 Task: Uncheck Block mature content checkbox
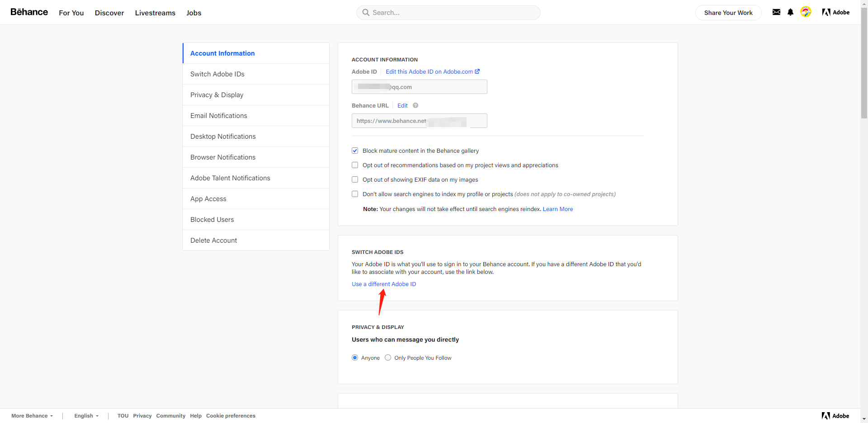tap(355, 150)
